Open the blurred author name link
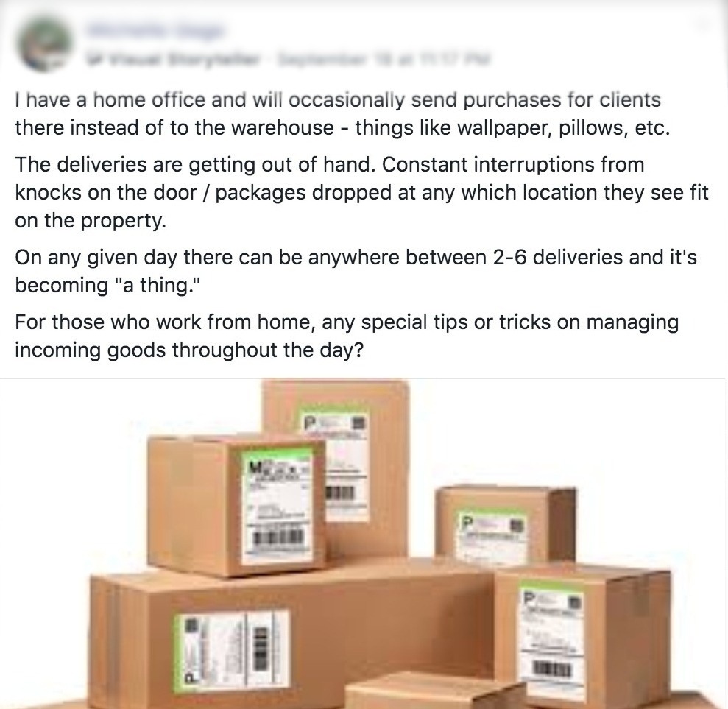Image resolution: width=728 pixels, height=709 pixels. click(x=155, y=31)
